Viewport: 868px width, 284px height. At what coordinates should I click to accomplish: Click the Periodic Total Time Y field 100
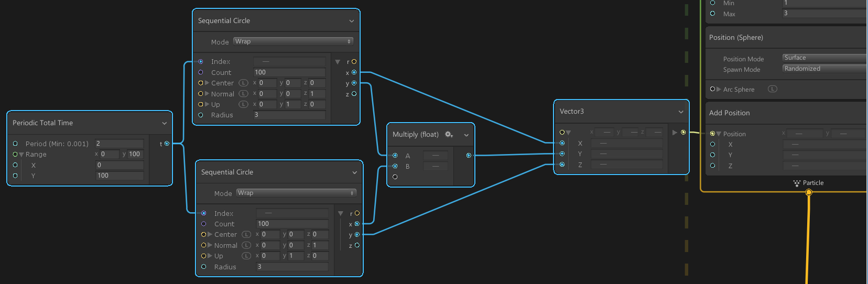pyautogui.click(x=120, y=176)
